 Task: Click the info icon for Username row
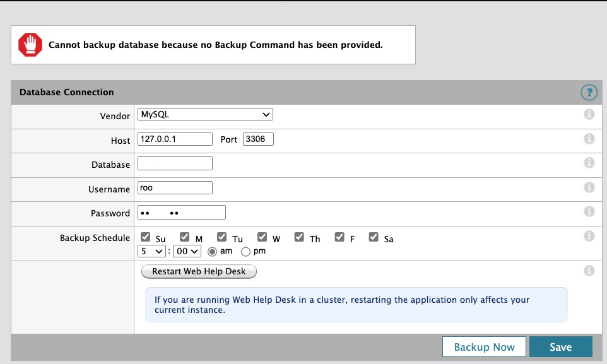coord(589,187)
